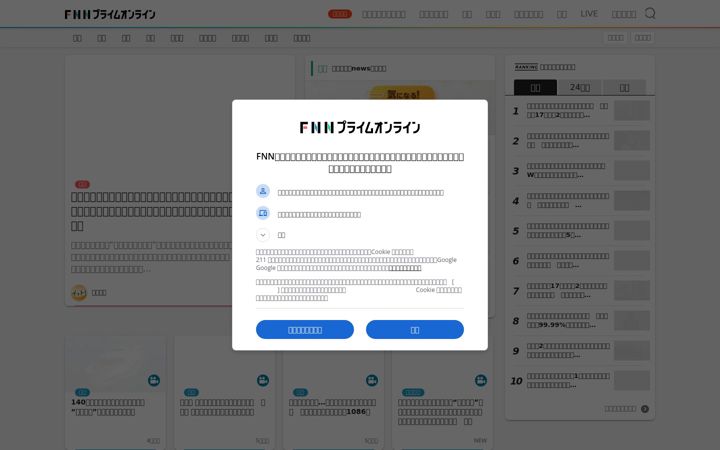The width and height of the screenshot is (720, 450).
Task: Open the headline of ranking item 6
Action: pyautogui.click(x=568, y=260)
